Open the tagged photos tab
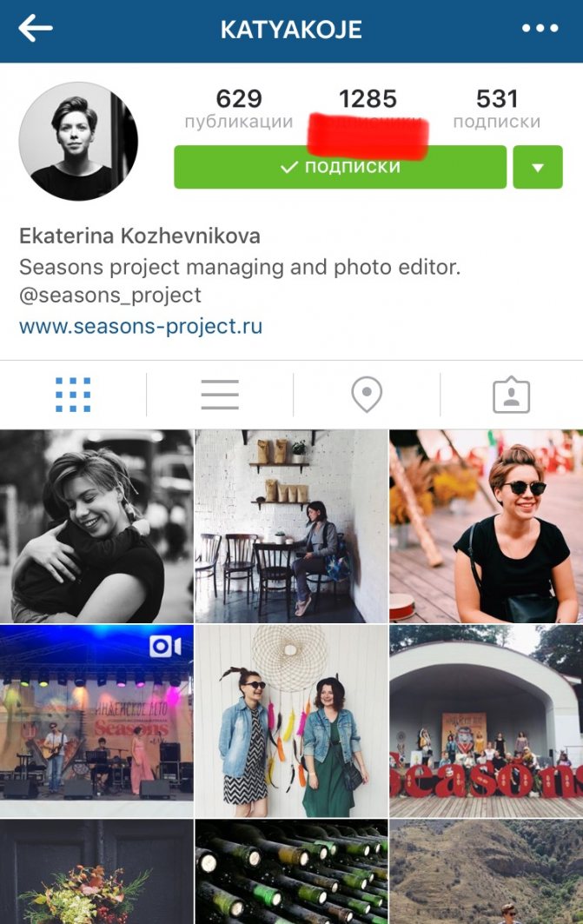The height and width of the screenshot is (924, 583). point(511,395)
